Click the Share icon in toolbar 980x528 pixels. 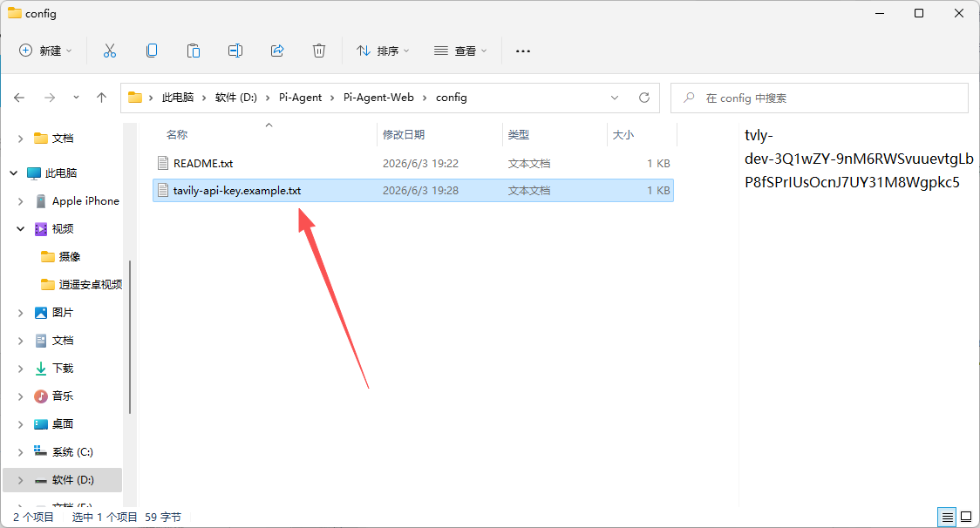pos(277,51)
